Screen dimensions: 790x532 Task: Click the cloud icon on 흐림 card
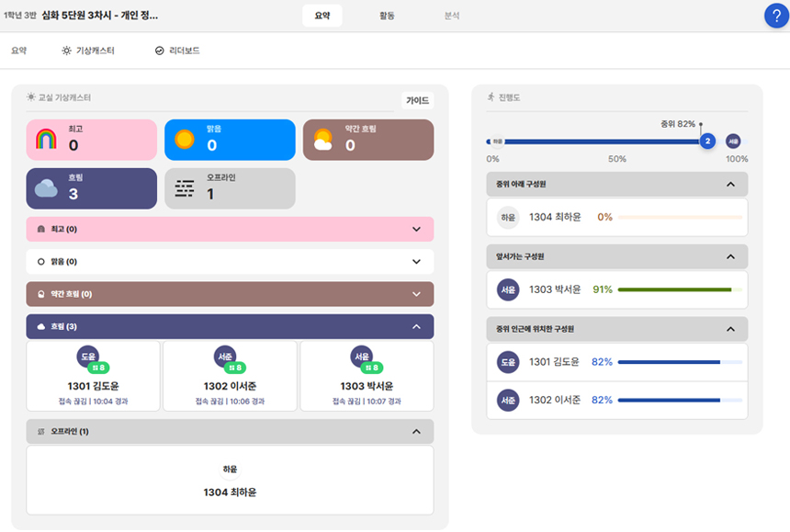[x=47, y=188]
